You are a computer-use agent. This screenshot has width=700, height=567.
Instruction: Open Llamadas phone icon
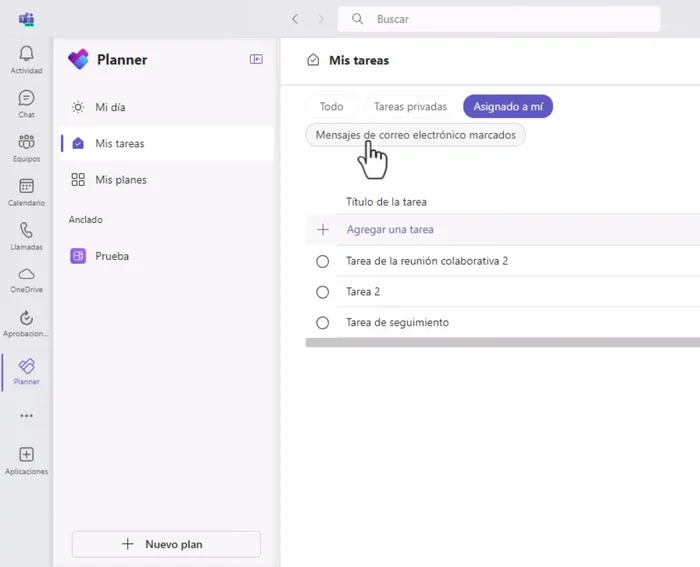pyautogui.click(x=26, y=230)
